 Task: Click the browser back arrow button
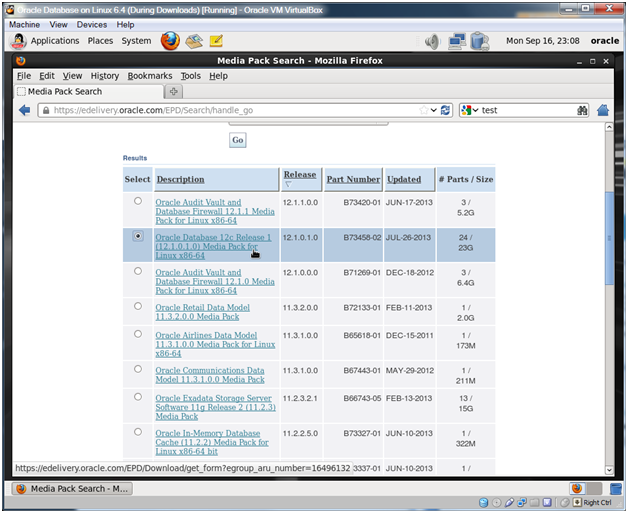pos(24,110)
